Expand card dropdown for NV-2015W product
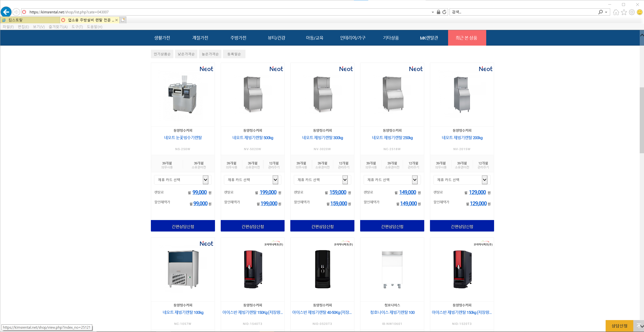This screenshot has width=644, height=332. 462,180
